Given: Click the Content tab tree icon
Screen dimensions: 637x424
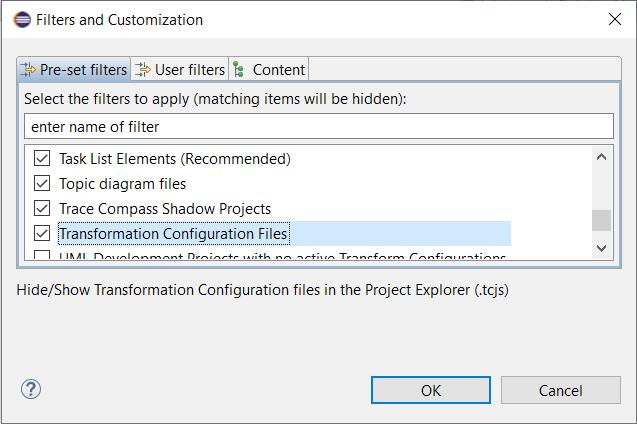Looking at the screenshot, I should tap(239, 69).
